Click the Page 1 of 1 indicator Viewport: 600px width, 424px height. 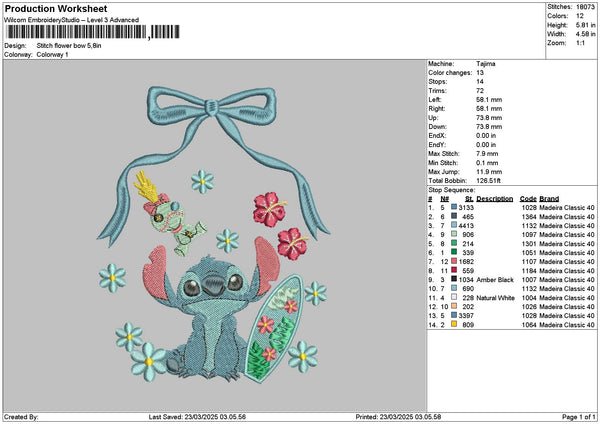(x=579, y=417)
